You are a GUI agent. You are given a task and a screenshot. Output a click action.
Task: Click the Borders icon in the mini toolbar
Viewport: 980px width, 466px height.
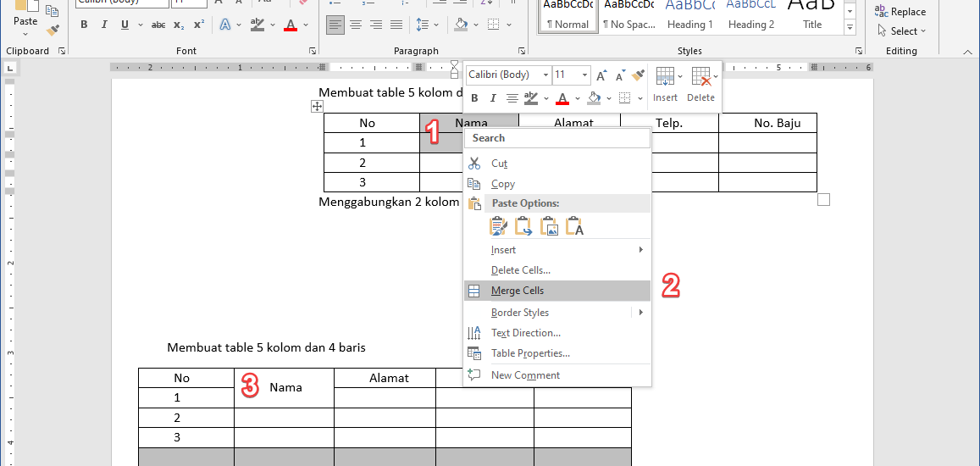pos(624,98)
